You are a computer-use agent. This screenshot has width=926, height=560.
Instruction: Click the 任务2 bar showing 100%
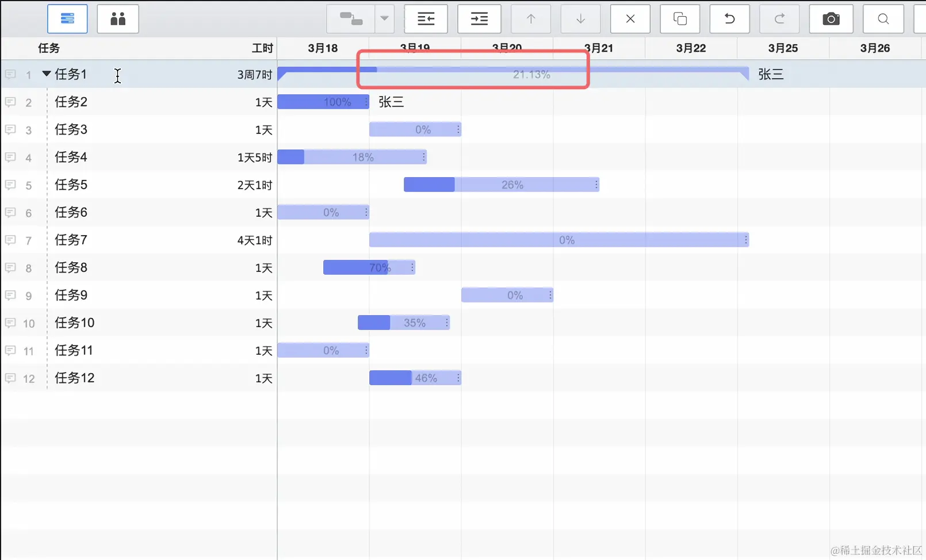(x=323, y=102)
